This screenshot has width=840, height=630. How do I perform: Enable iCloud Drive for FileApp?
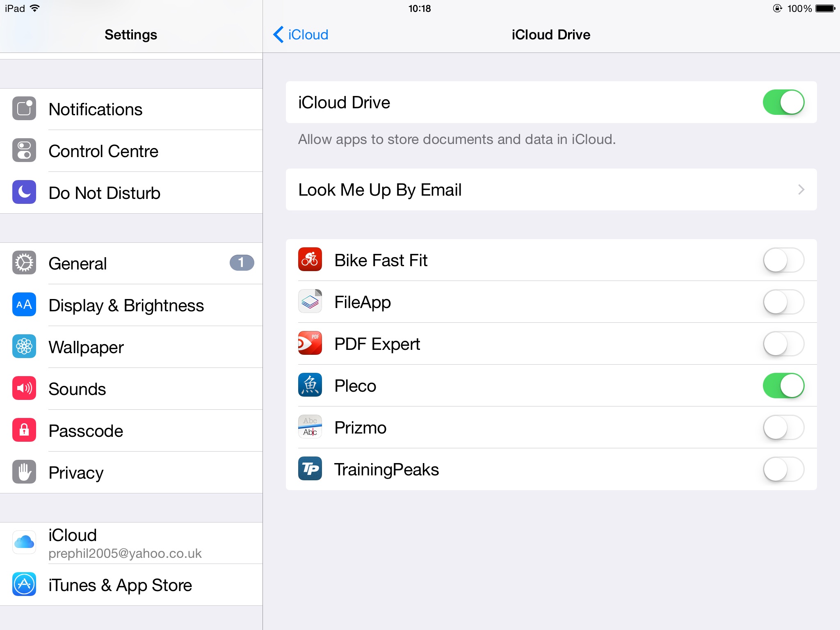pyautogui.click(x=783, y=302)
